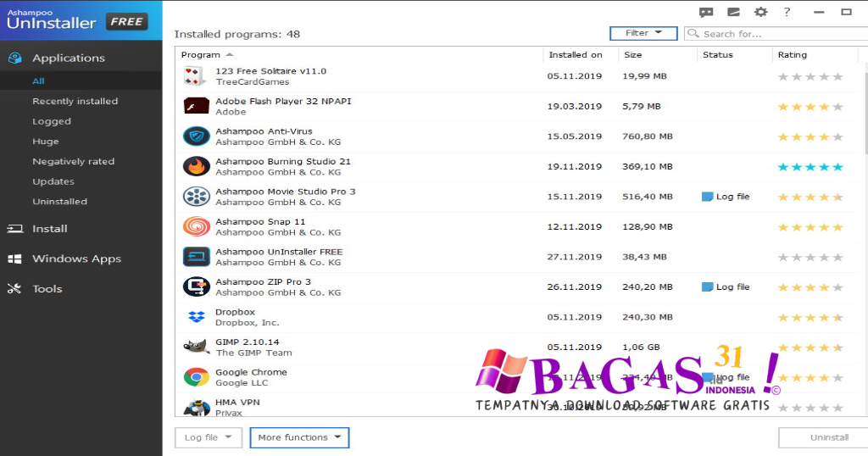Click Tools wrench sidebar icon
868x456 pixels.
coord(14,288)
